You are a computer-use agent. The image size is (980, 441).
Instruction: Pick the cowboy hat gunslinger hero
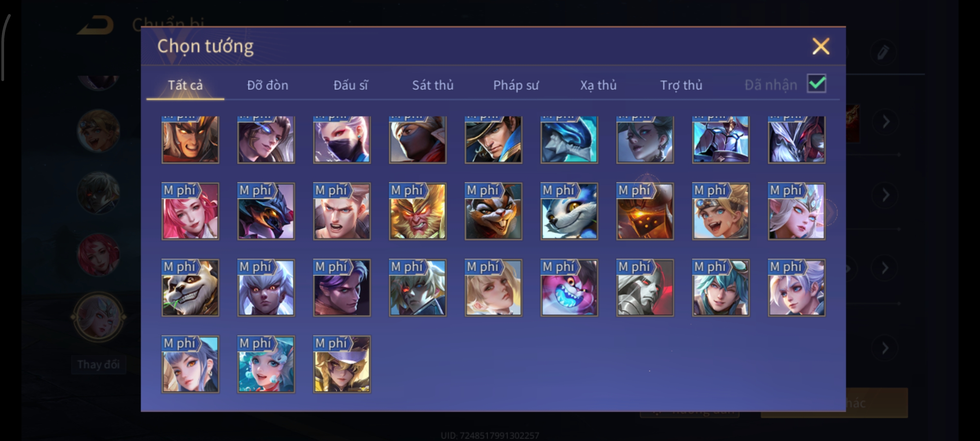[x=493, y=140]
